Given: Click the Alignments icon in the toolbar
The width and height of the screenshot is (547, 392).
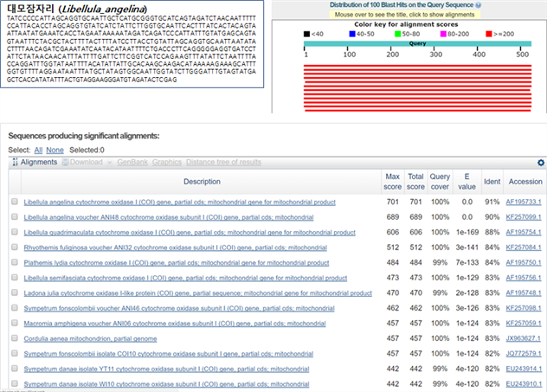Looking at the screenshot, I should [x=15, y=162].
